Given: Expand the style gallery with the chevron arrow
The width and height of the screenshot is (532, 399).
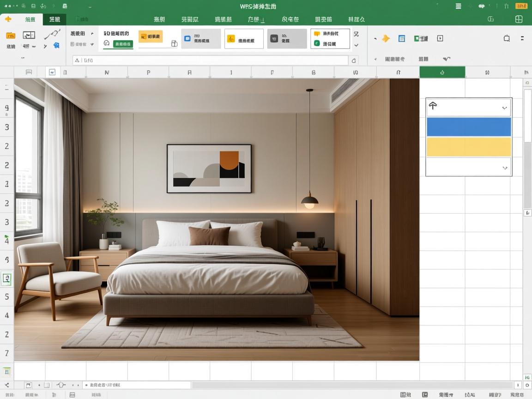Looking at the screenshot, I should pos(356,45).
